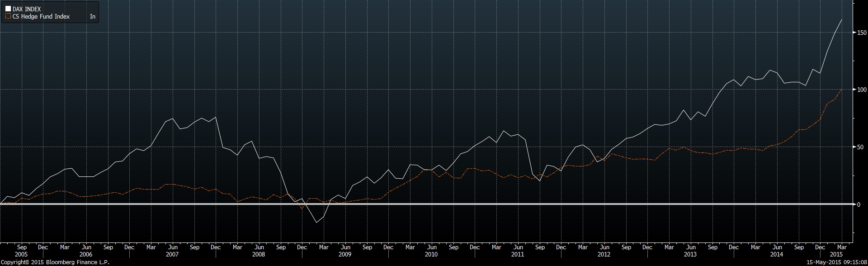This screenshot has height=266, width=868.
Task: Click the 50 value on the y-axis
Action: 860,147
